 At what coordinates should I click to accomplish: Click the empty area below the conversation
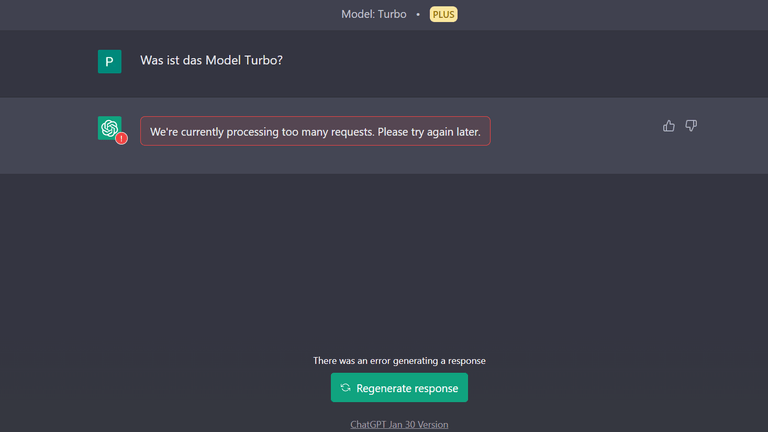click(x=384, y=260)
